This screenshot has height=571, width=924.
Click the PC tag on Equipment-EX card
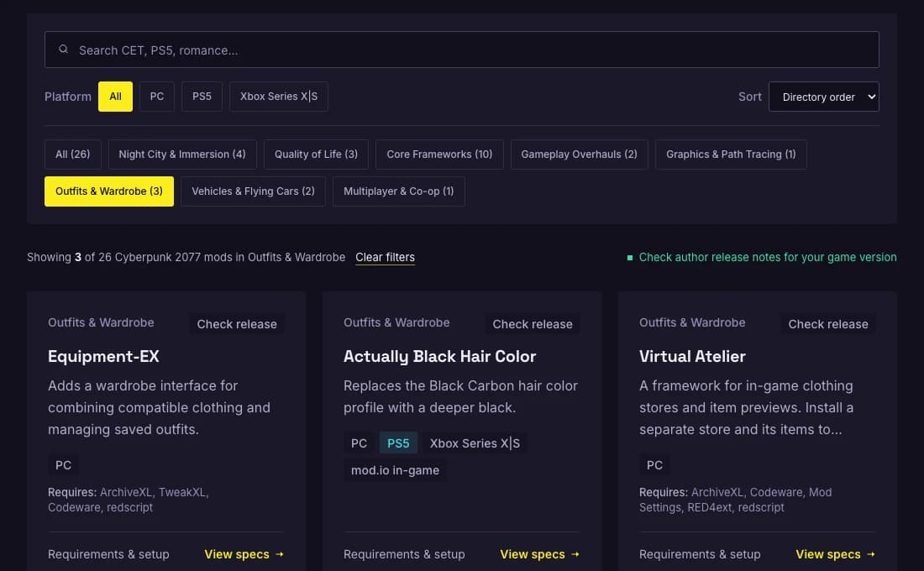click(63, 465)
